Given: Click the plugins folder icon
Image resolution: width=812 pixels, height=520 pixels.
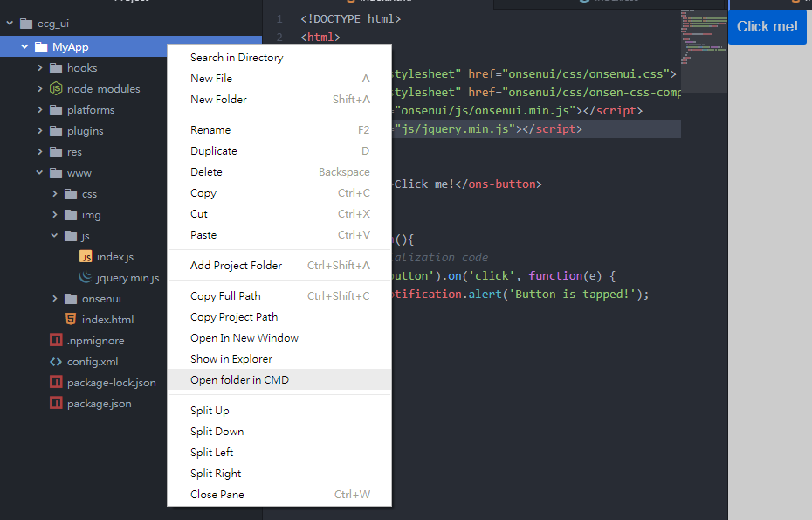Looking at the screenshot, I should coord(56,130).
